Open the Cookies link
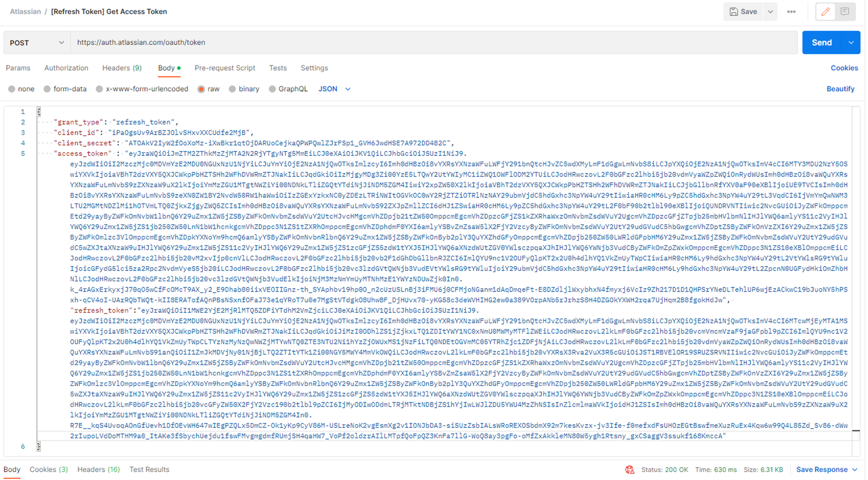868x480 pixels. (844, 68)
